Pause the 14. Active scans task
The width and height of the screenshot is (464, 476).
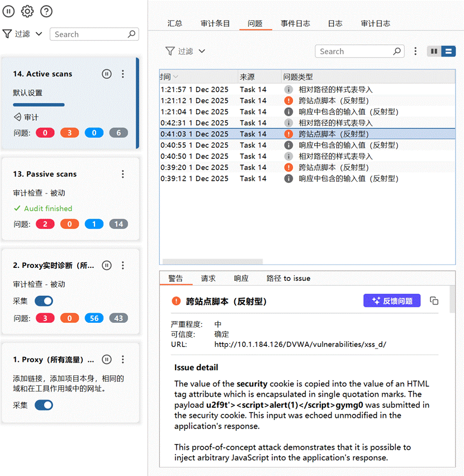107,74
